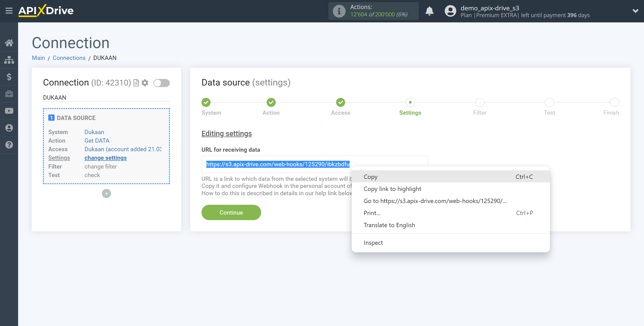Select the Settings step
644x326 pixels.
click(410, 102)
